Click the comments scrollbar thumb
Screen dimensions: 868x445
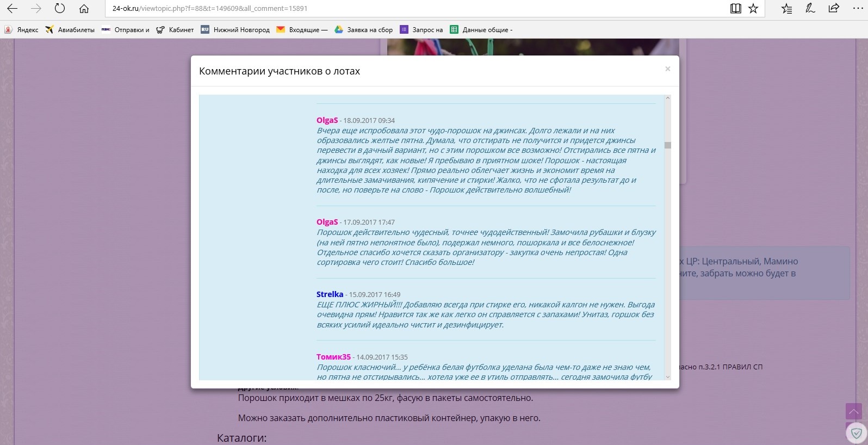point(668,145)
